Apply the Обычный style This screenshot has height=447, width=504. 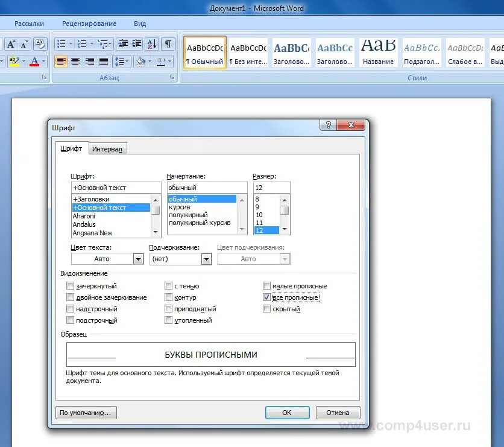coord(205,52)
